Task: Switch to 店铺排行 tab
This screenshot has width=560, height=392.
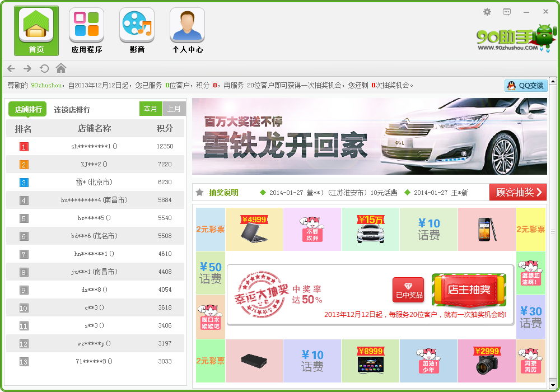Action: (x=28, y=109)
